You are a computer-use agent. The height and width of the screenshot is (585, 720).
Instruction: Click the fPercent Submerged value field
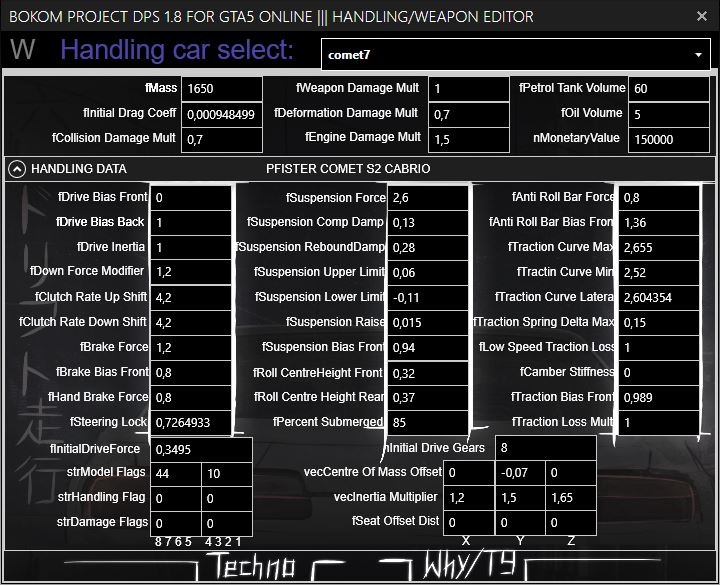(x=428, y=422)
